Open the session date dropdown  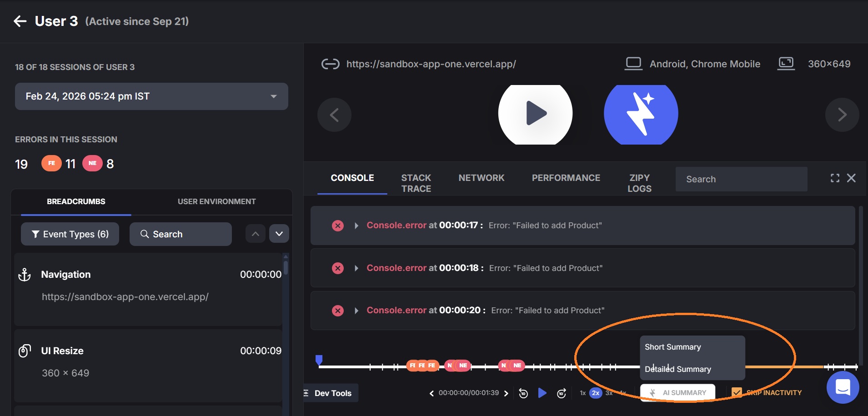[151, 96]
